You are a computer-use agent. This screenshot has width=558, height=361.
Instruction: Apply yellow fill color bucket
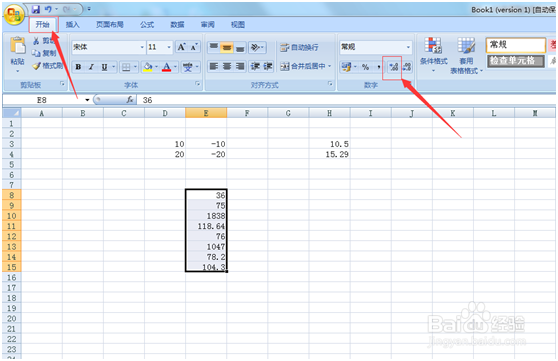tap(147, 67)
